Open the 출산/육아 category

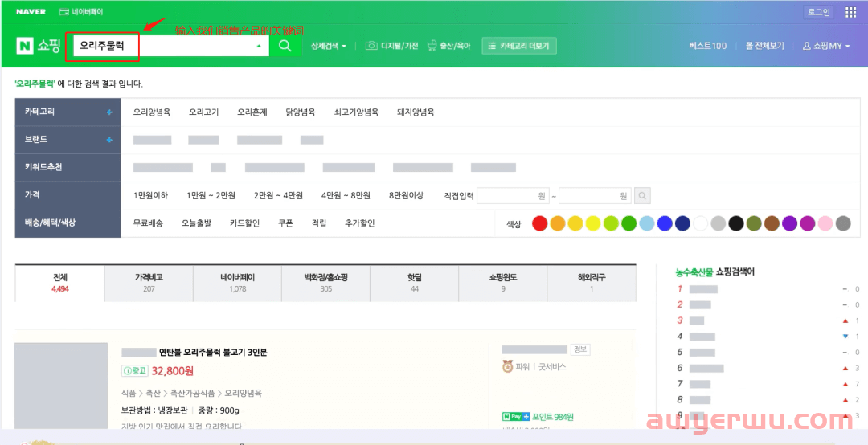point(449,46)
